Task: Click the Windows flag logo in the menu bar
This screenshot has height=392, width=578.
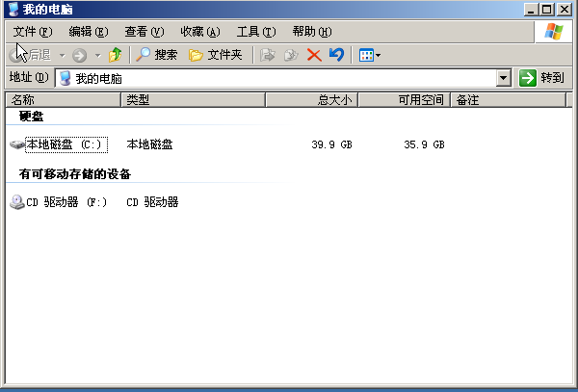Action: (x=554, y=32)
